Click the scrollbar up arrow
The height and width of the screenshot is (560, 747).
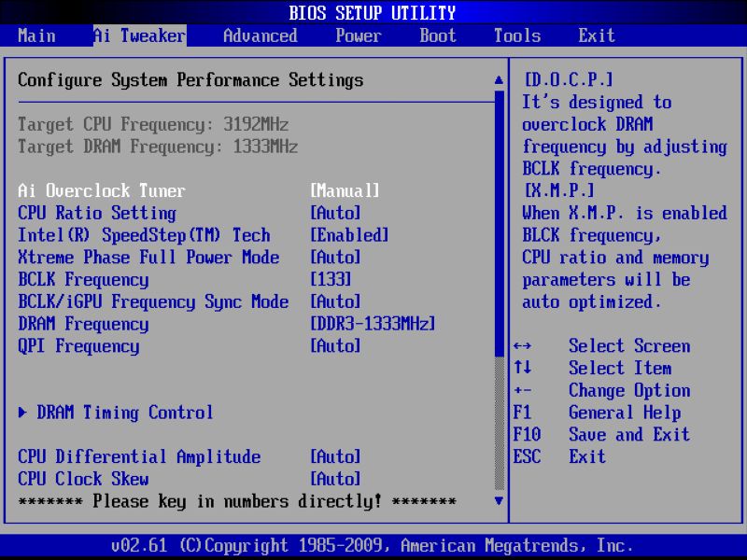499,80
